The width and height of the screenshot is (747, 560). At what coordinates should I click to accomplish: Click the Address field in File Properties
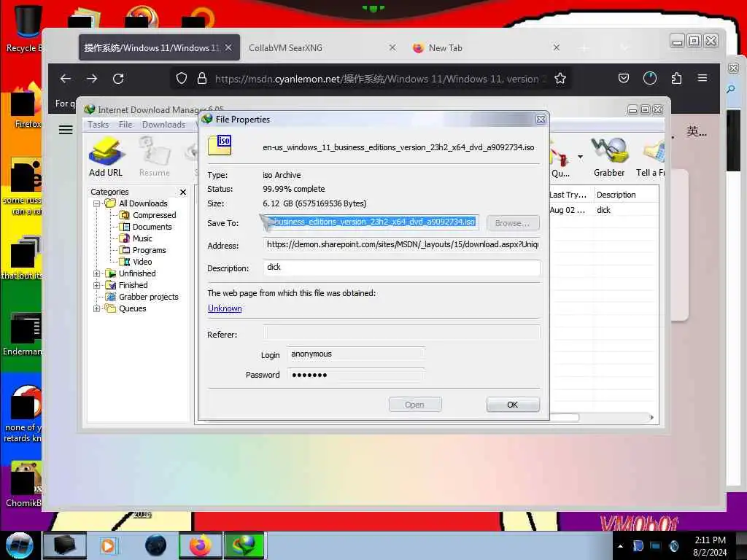(x=402, y=244)
